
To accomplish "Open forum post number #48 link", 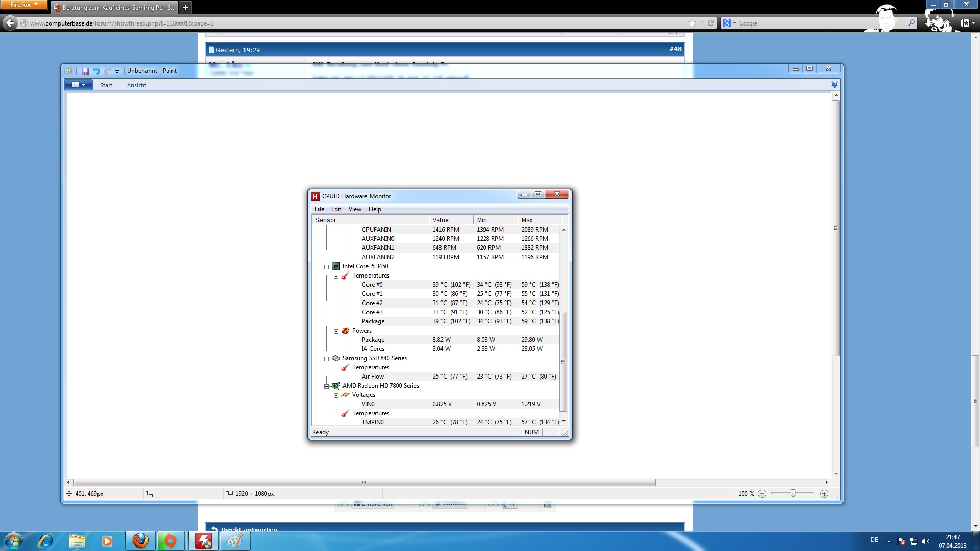I will pos(675,49).
